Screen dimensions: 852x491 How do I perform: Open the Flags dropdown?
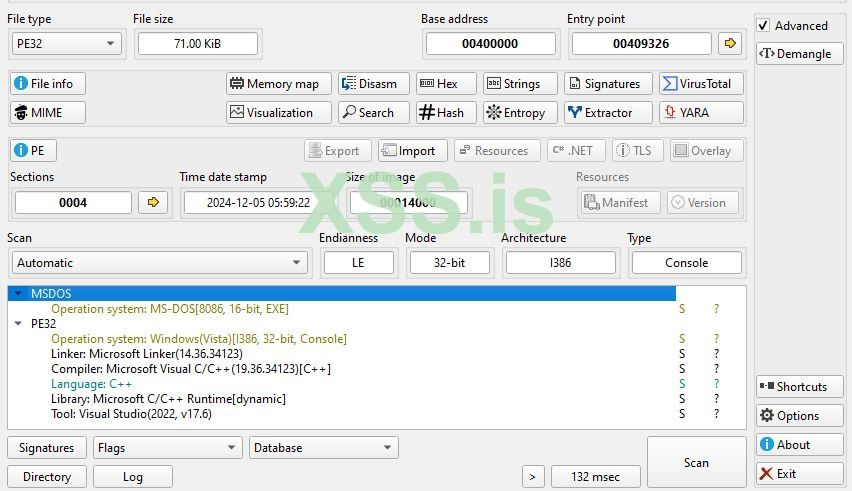(167, 448)
